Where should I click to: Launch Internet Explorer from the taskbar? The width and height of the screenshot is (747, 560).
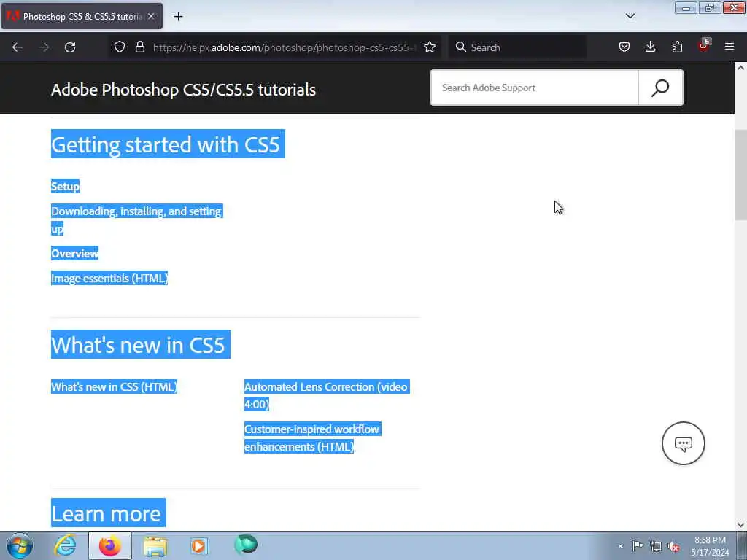pyautogui.click(x=65, y=545)
